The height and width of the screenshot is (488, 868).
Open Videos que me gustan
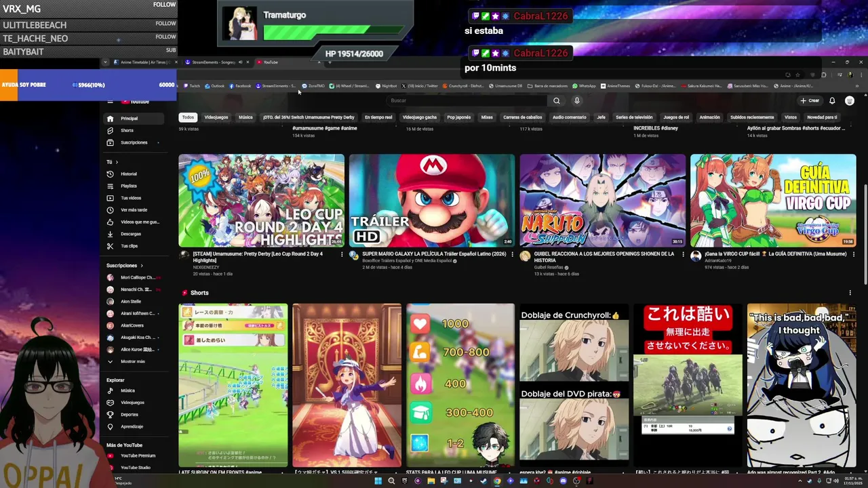point(134,222)
